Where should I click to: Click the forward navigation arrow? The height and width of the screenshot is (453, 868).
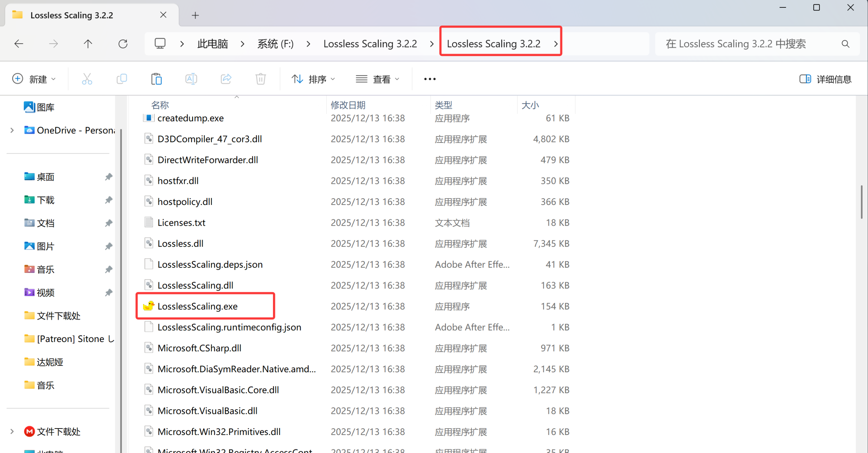pyautogui.click(x=53, y=44)
